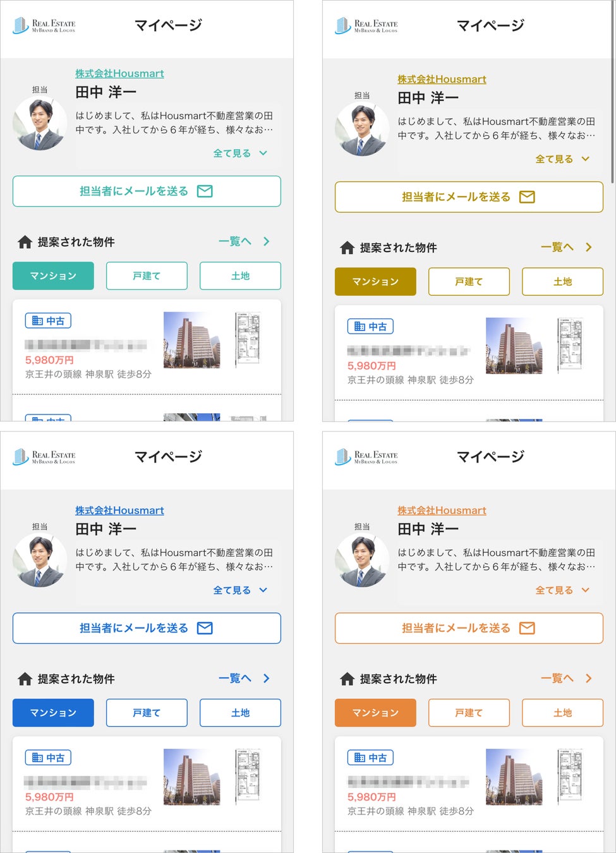Image resolution: width=616 pixels, height=853 pixels.
Task: Click the 中古 building badge in orange panel
Action: [370, 758]
